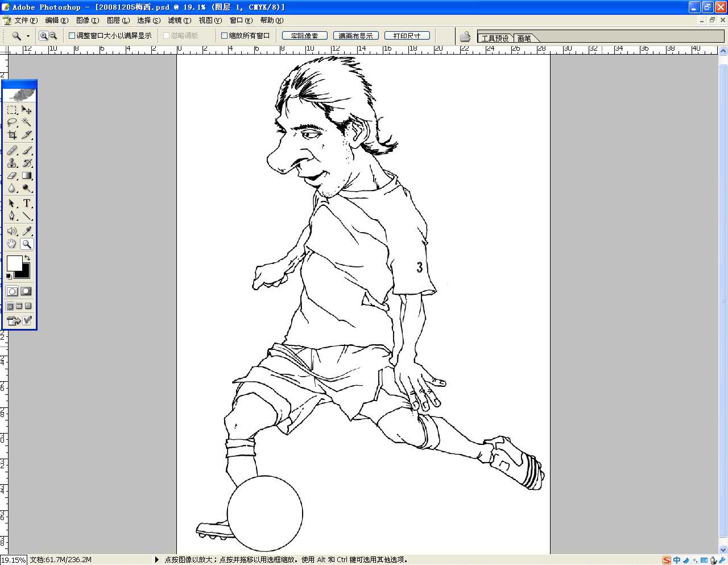Select the Rectangular Marquee tool
This screenshot has width=728, height=565.
(x=12, y=110)
